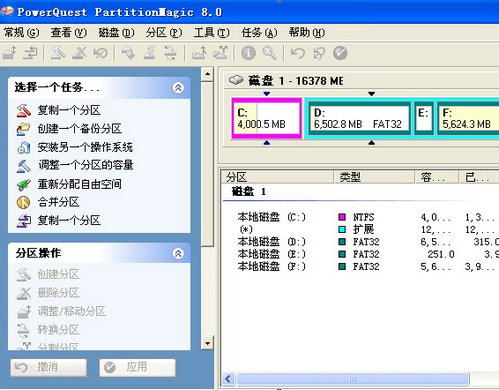Collapse the 分区操作 panel
The width and height of the screenshot is (499, 390).
tap(178, 254)
